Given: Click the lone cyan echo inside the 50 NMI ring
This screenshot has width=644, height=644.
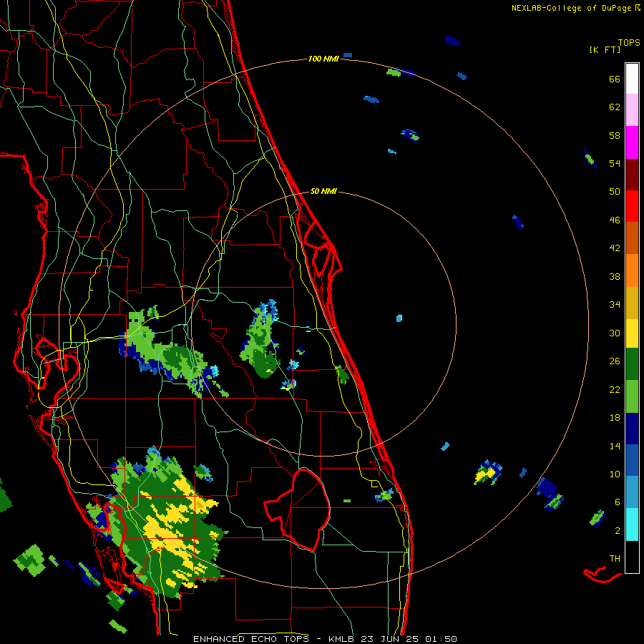Looking at the screenshot, I should coord(399,318).
